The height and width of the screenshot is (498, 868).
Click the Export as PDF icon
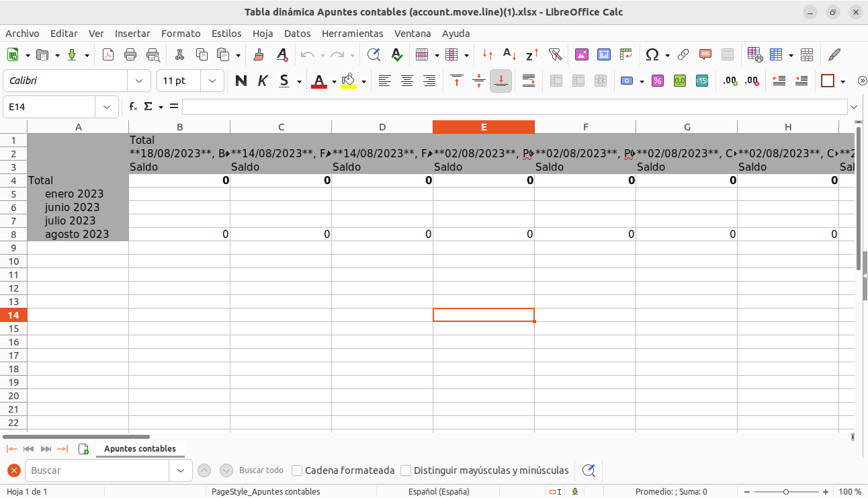108,55
